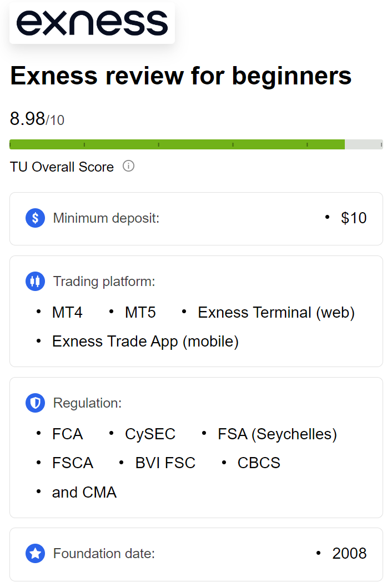This screenshot has height=587, width=392.
Task: Click the BVI FSC regulator
Action: point(165,463)
